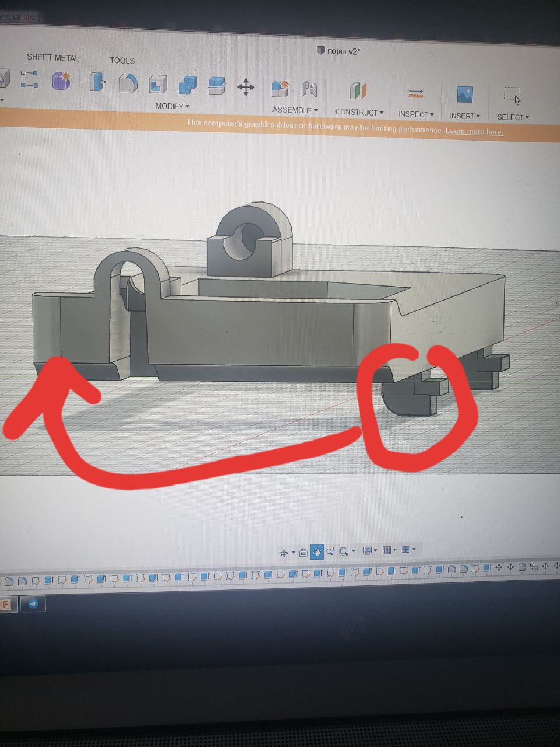Open the Measure ruler tool
Viewport: 560px width, 747px height.
pos(416,93)
